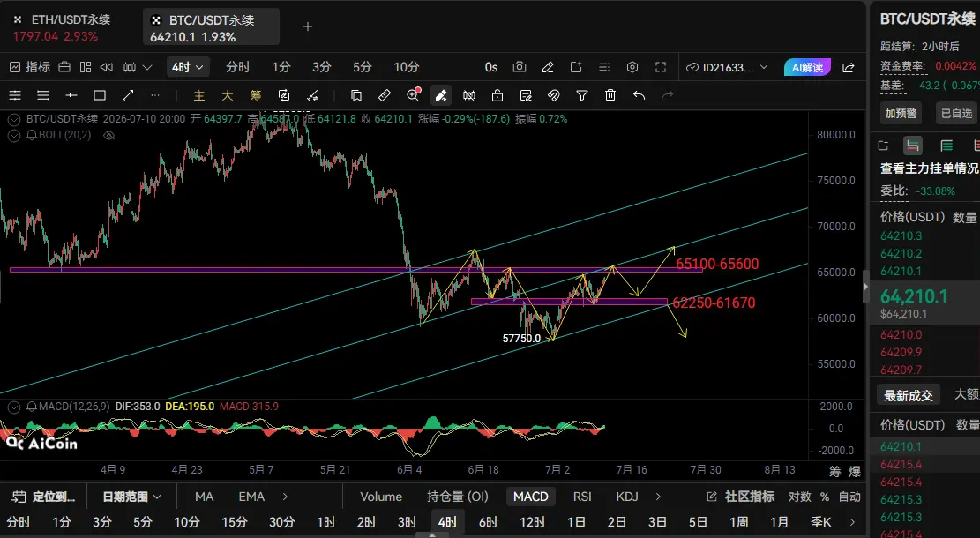Click the undo arrow icon
The height and width of the screenshot is (538, 980).
point(639,95)
